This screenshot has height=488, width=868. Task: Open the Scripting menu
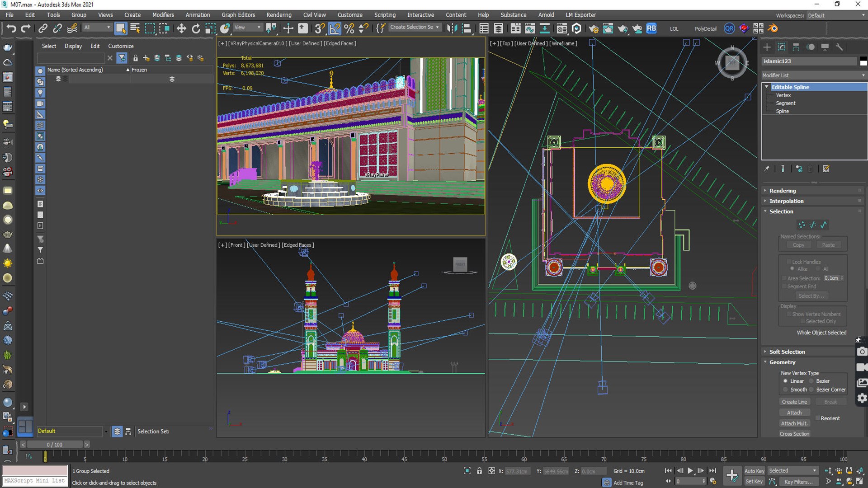tap(385, 15)
